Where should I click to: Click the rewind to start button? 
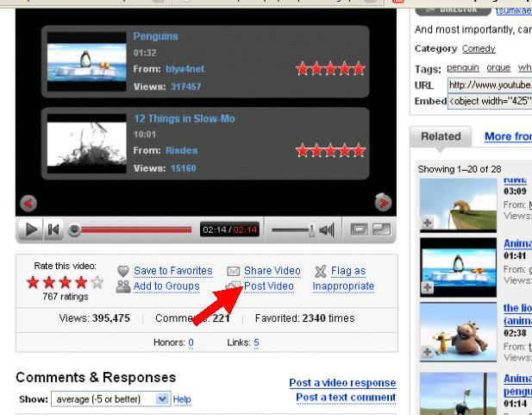tap(54, 230)
